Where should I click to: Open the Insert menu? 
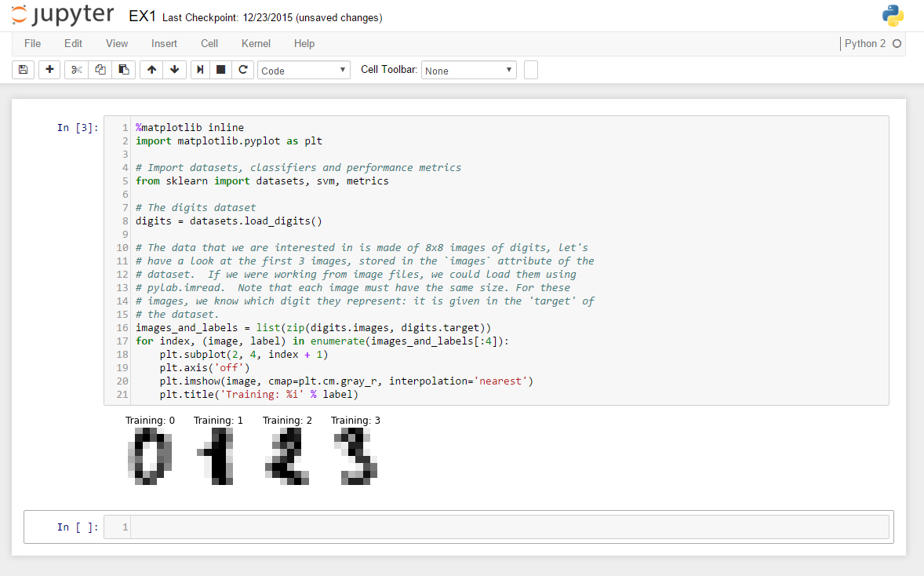click(164, 43)
